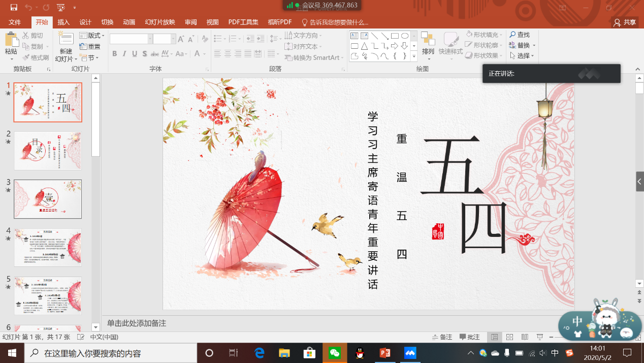
Task: Toggle text Shadow (S) formatting
Action: [145, 54]
